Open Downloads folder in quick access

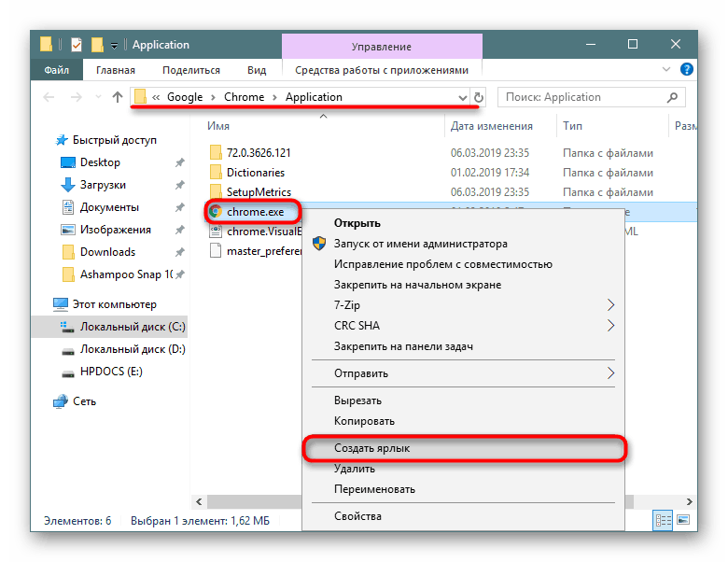pyautogui.click(x=107, y=252)
